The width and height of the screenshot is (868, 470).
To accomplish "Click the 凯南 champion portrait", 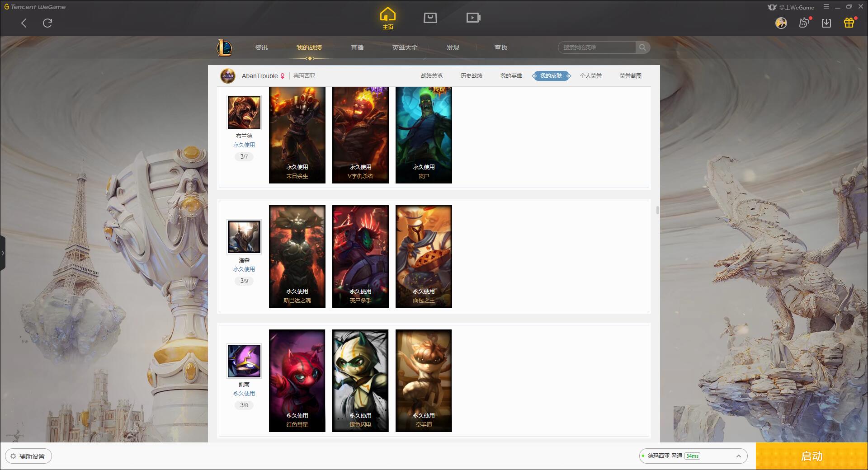I will [244, 361].
